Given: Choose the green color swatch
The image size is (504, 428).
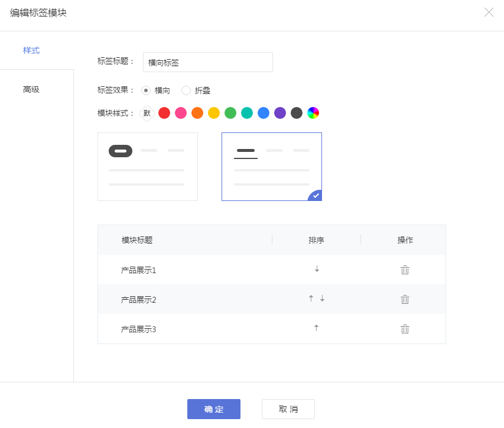Looking at the screenshot, I should click(230, 113).
